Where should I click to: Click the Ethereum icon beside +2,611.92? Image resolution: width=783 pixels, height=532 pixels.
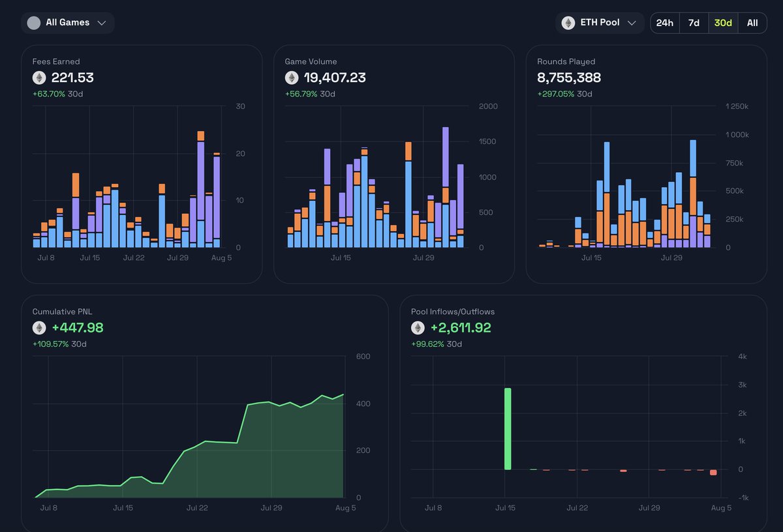418,328
